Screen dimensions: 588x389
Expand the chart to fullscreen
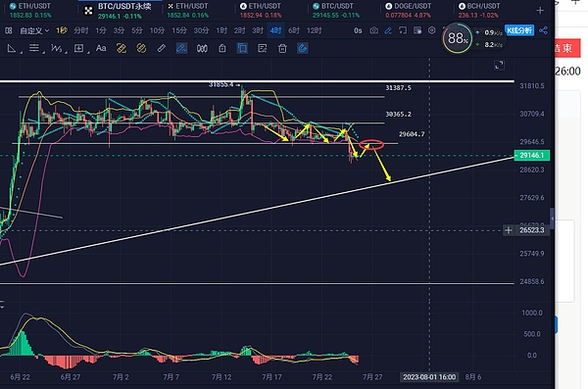click(x=499, y=65)
